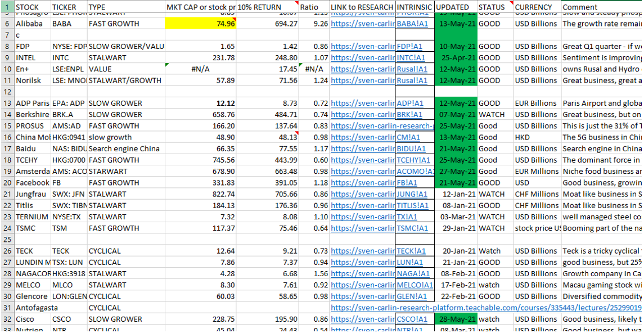Screen dimensions: 644x333
Task: Select row header 20
Action: click(x=7, y=183)
